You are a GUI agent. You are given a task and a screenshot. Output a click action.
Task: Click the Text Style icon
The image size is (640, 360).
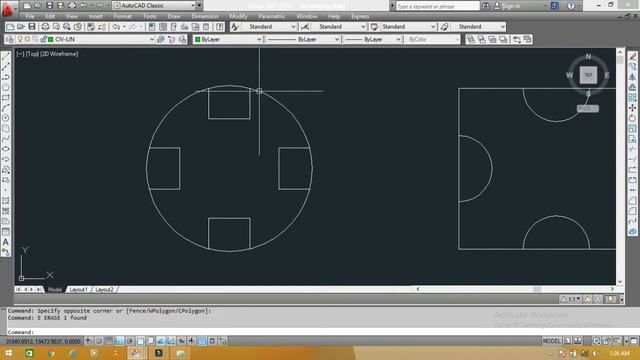pyautogui.click(x=235, y=27)
